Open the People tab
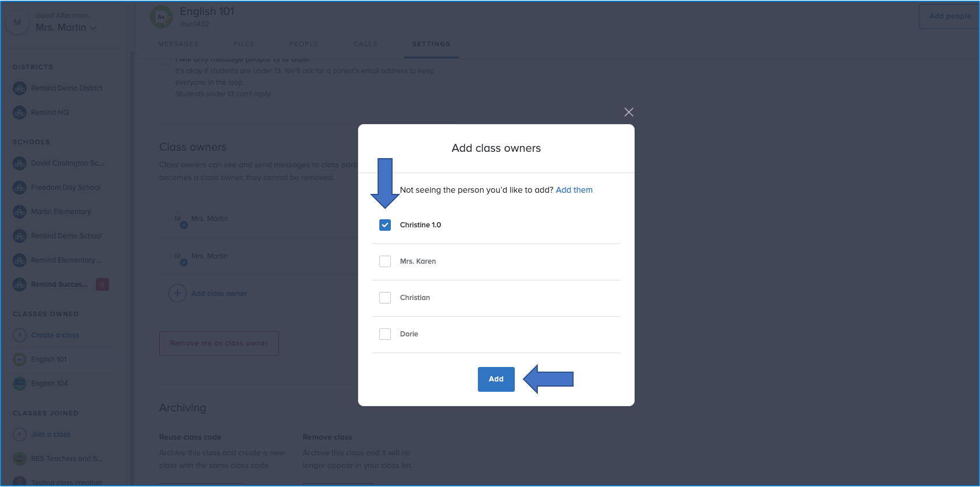 [x=304, y=44]
